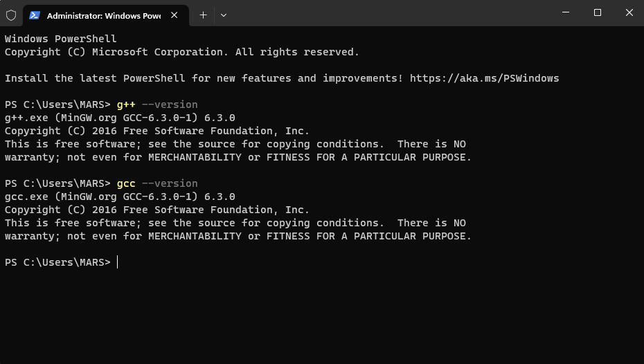The image size is (644, 364).
Task: Minimize the terminal window
Action: [x=565, y=12]
